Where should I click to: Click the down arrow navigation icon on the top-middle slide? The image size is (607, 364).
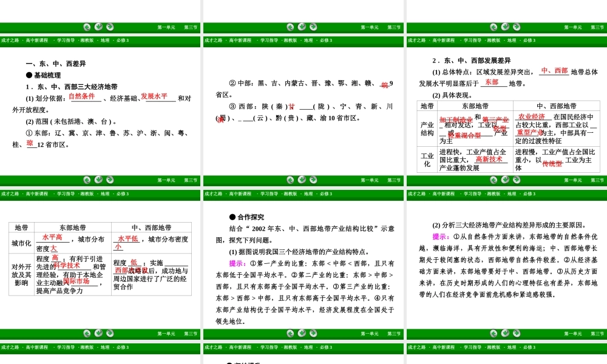click(300, 27)
